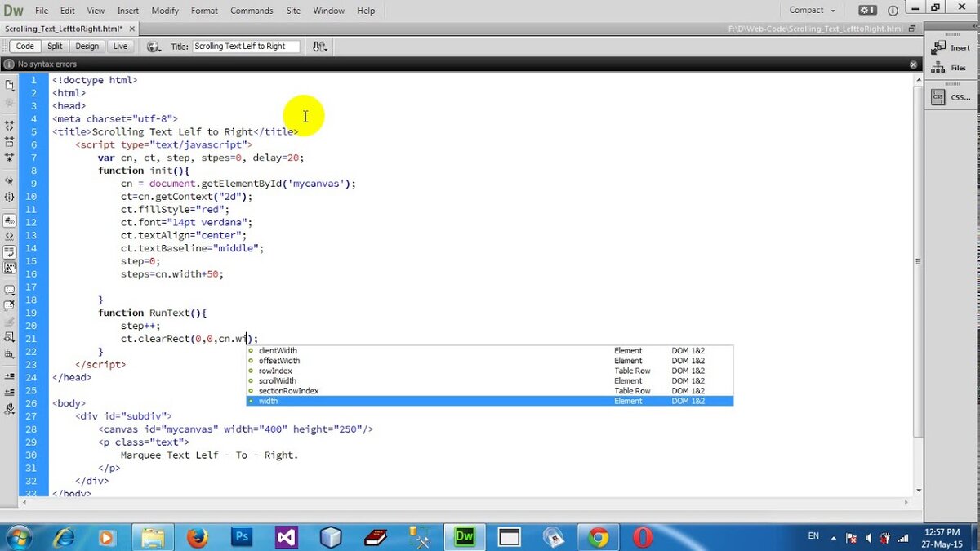Viewport: 980px width, 551px height.
Task: Switch to Design view
Action: 87,47
